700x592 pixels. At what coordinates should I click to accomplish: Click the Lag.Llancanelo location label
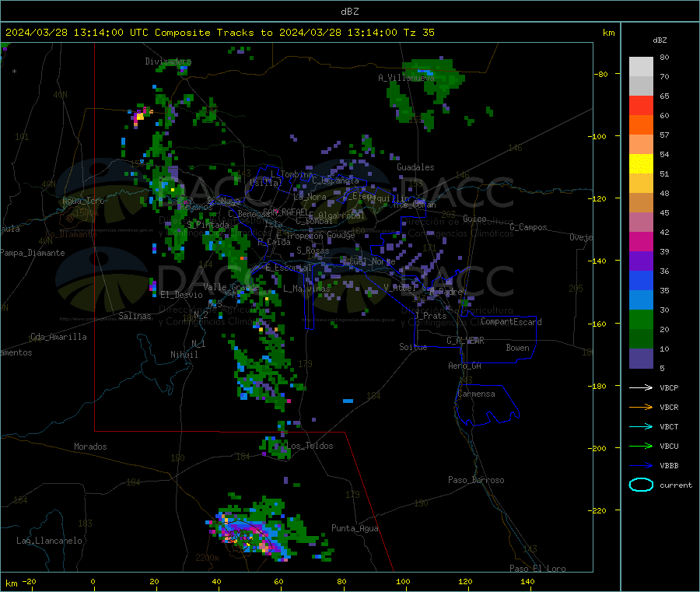[49, 541]
